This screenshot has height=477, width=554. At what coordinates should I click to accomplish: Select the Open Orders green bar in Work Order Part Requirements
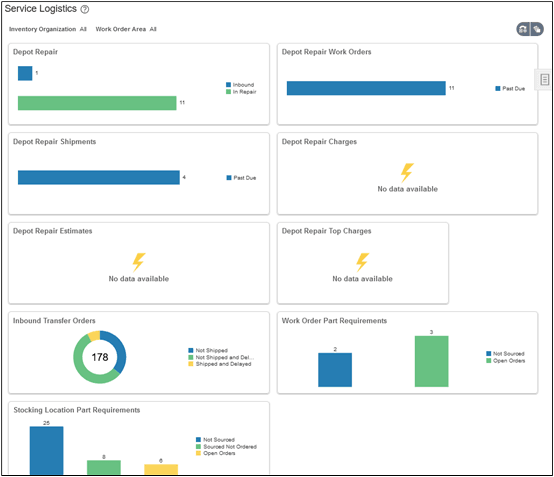click(431, 361)
